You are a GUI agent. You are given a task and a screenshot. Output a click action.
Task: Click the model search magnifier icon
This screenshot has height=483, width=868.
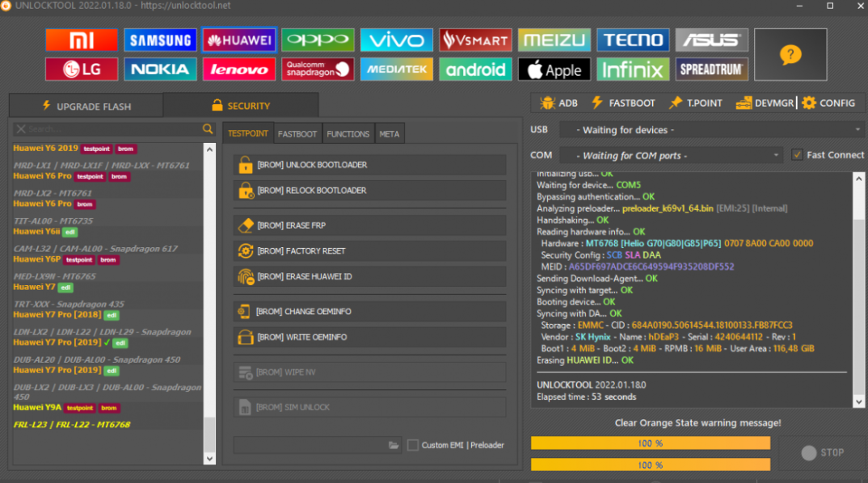tap(208, 129)
